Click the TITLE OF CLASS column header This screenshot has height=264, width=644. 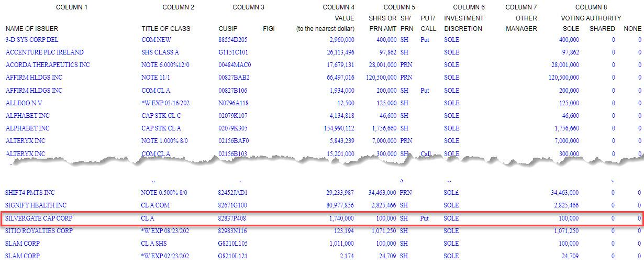click(166, 28)
